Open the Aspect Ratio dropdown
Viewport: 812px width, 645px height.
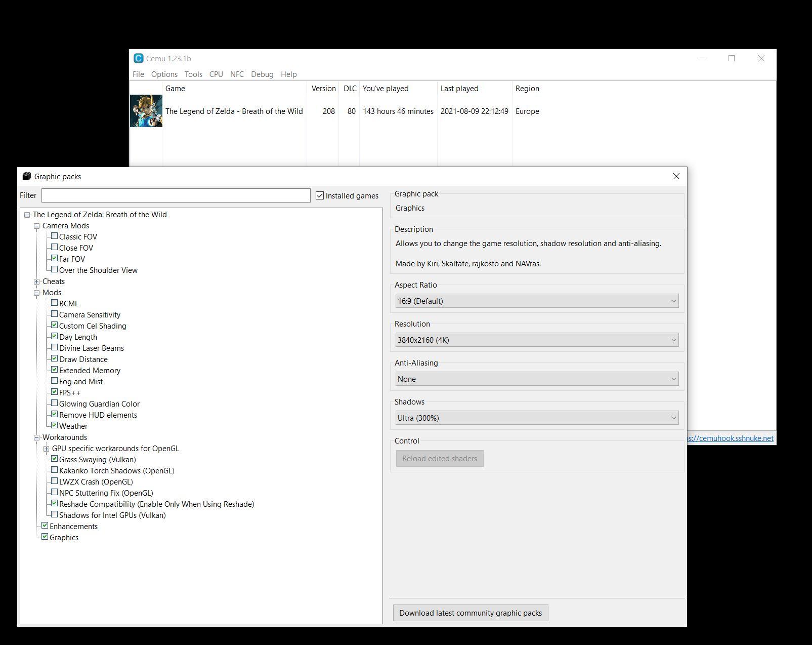pyautogui.click(x=537, y=301)
